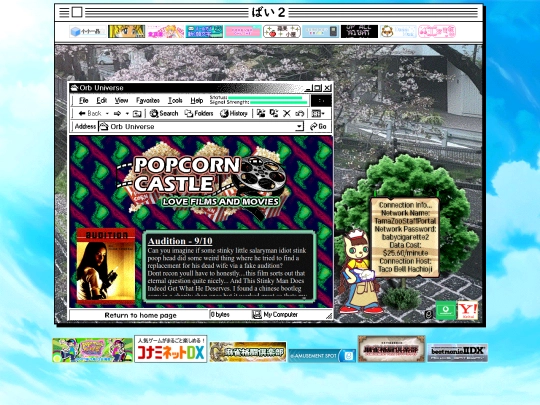
Task: Go up one folder level
Action: click(x=137, y=113)
